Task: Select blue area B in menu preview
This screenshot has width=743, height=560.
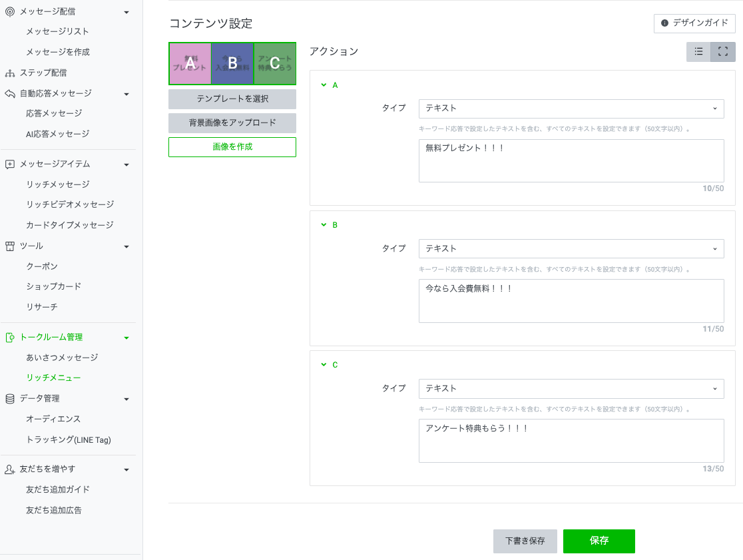Action: click(232, 63)
